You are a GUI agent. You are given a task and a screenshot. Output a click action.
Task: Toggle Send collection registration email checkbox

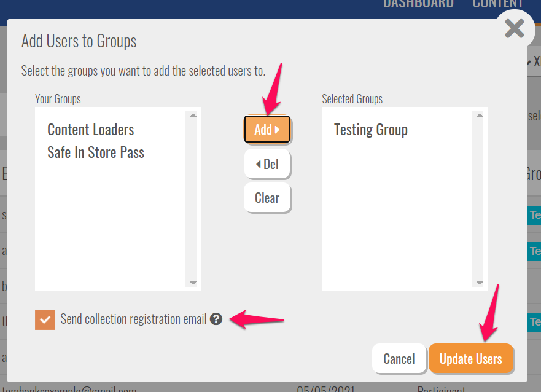[45, 319]
